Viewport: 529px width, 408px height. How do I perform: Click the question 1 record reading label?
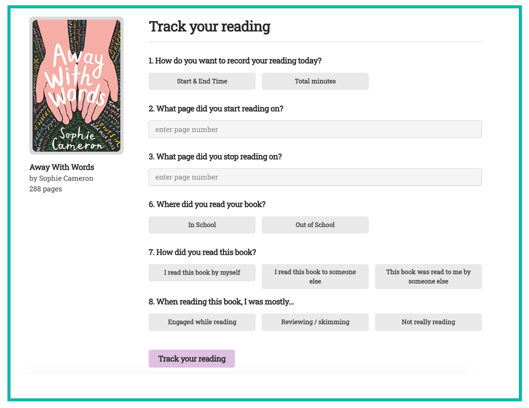(235, 61)
